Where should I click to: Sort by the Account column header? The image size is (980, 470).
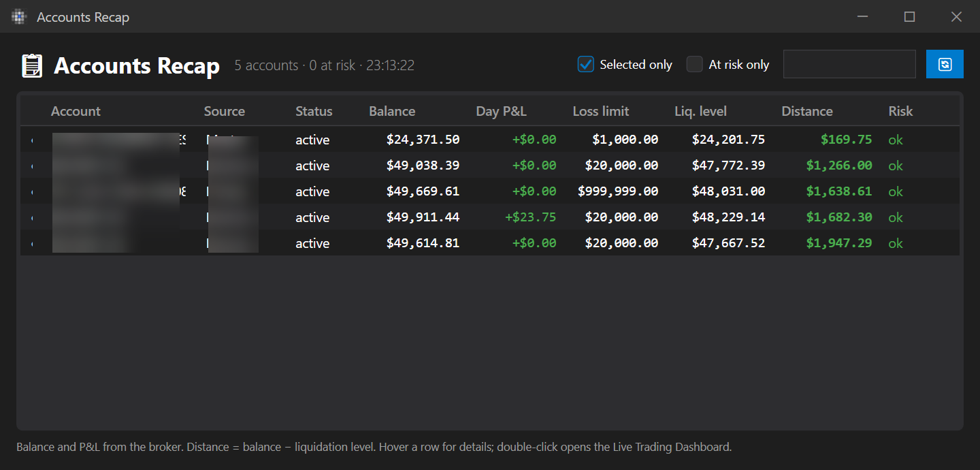tap(76, 111)
